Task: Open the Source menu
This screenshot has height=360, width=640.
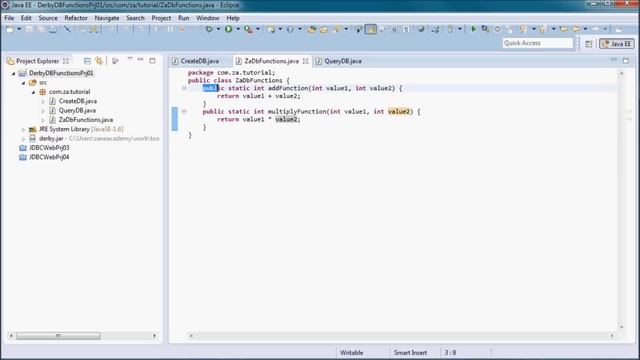Action: [x=48, y=18]
